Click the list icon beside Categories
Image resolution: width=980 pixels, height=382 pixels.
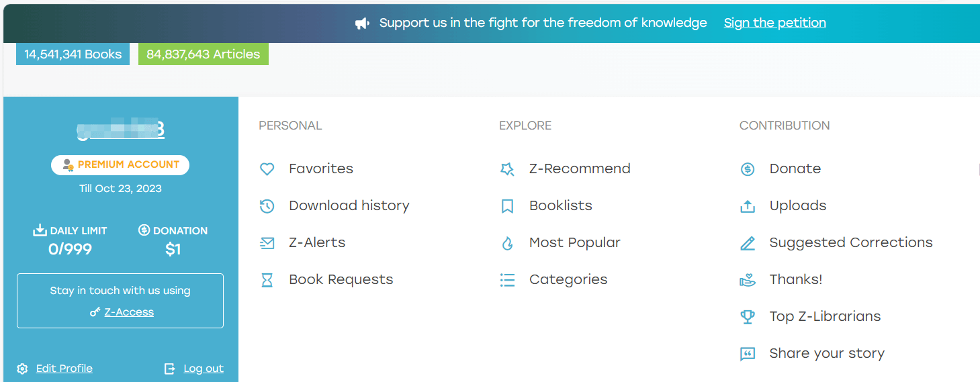pos(508,280)
